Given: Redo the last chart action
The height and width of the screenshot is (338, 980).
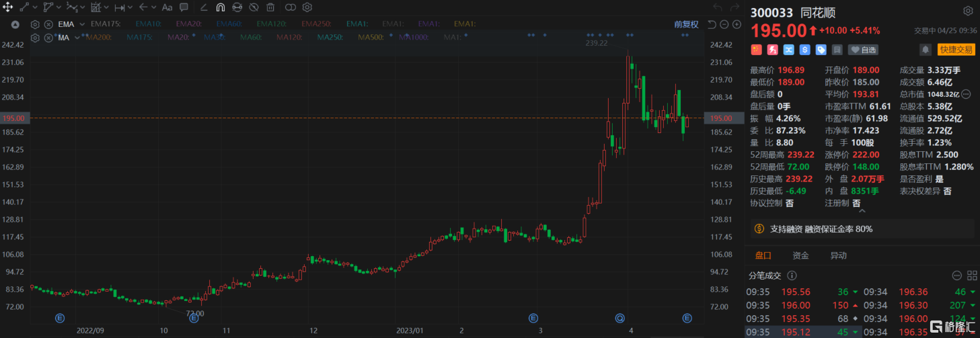Looking at the screenshot, I should pos(735,7).
